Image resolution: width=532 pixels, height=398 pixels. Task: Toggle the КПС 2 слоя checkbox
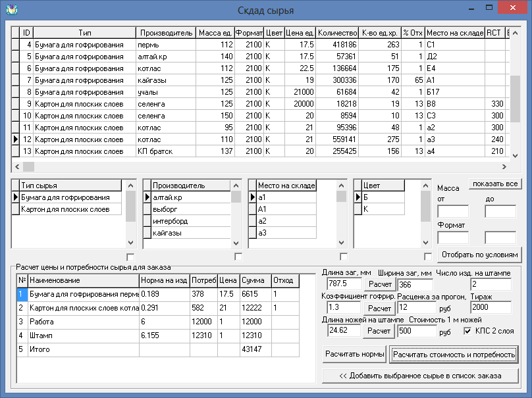click(x=467, y=331)
